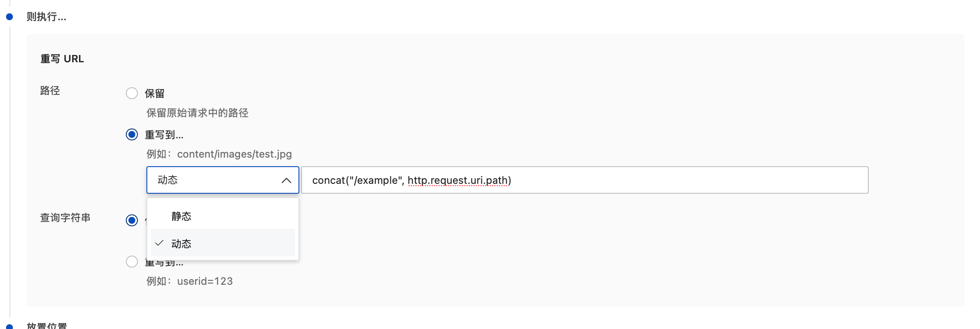
Task: Click the 查询字符串 field label
Action: [x=65, y=218]
